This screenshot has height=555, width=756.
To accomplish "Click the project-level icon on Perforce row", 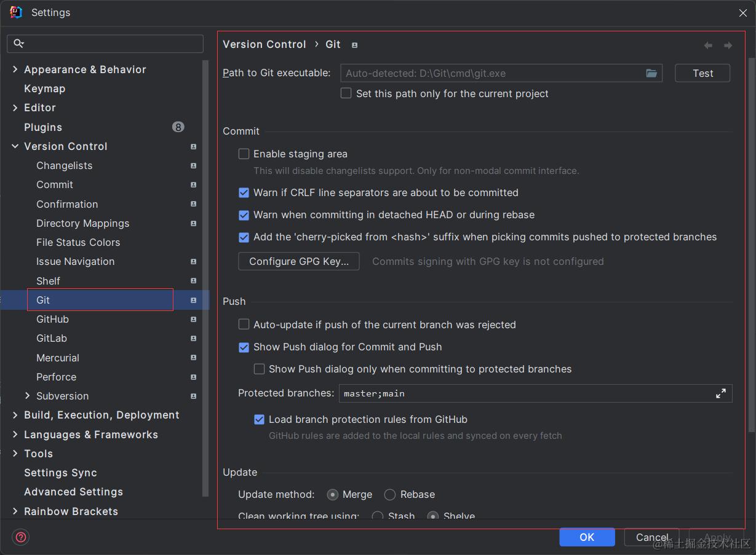I will tap(193, 377).
